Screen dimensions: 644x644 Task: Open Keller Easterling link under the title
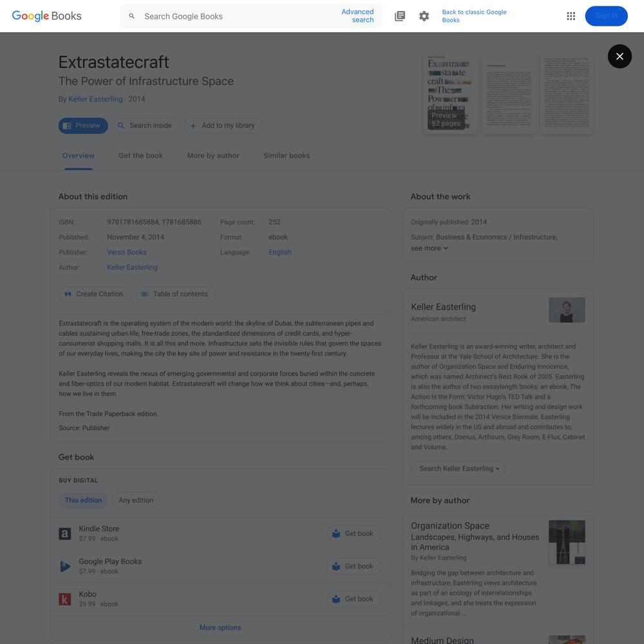[95, 99]
